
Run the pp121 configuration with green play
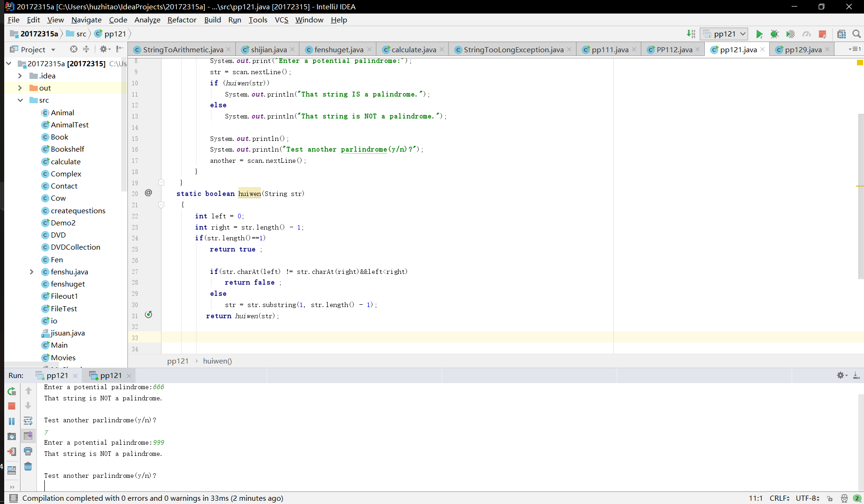pos(759,34)
